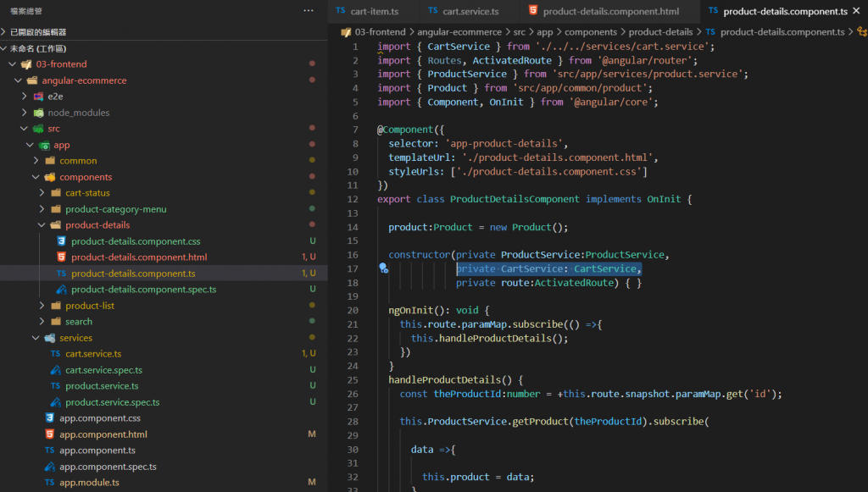Place the cursor on line number 26

[x=353, y=394]
